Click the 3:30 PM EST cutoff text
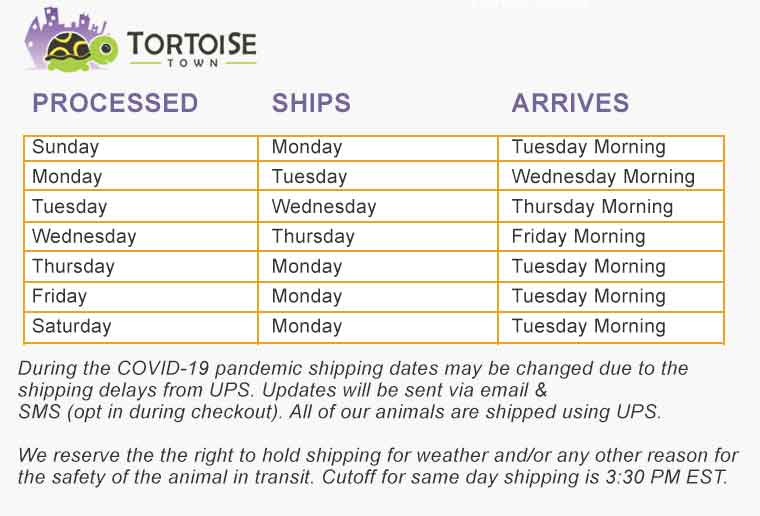This screenshot has height=516, width=760. pyautogui.click(x=667, y=477)
